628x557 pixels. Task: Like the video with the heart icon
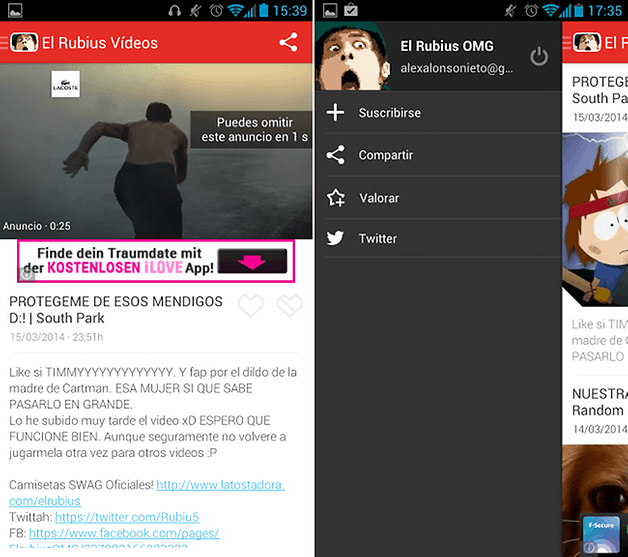[x=251, y=305]
